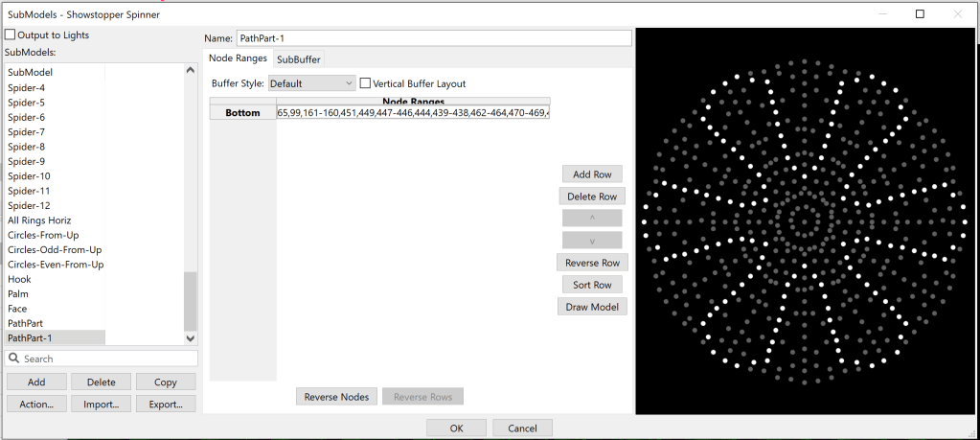The image size is (980, 440).
Task: Switch to the SubBuffer tab
Action: [299, 59]
